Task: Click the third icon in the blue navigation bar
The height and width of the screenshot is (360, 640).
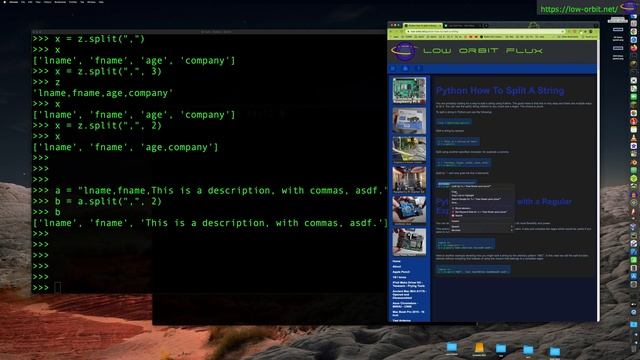Action: coord(418,69)
